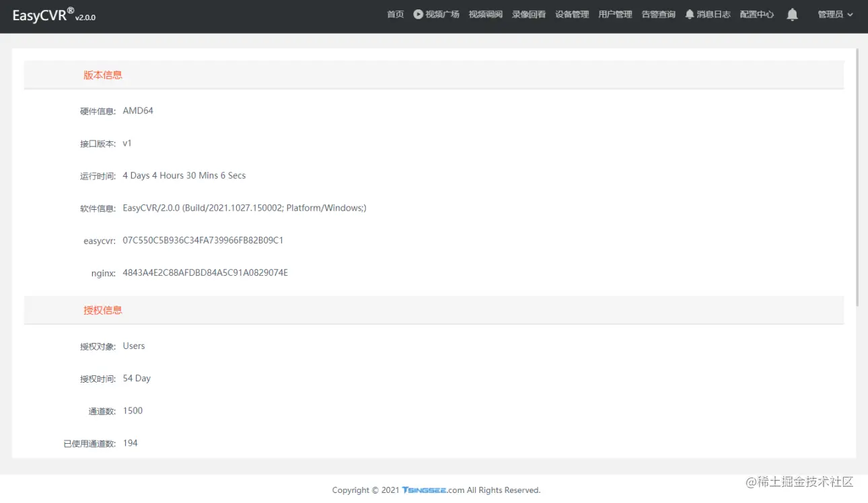The width and height of the screenshot is (868, 503).
Task: Click the used channels value 194
Action: tap(130, 443)
